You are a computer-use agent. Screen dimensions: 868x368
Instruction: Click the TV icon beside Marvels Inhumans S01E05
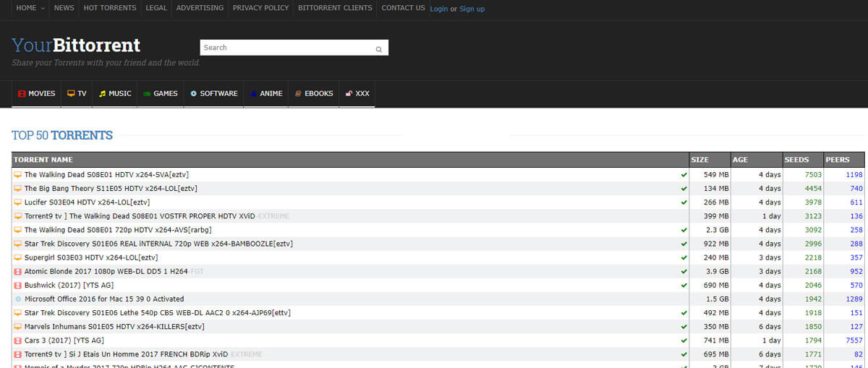click(18, 327)
